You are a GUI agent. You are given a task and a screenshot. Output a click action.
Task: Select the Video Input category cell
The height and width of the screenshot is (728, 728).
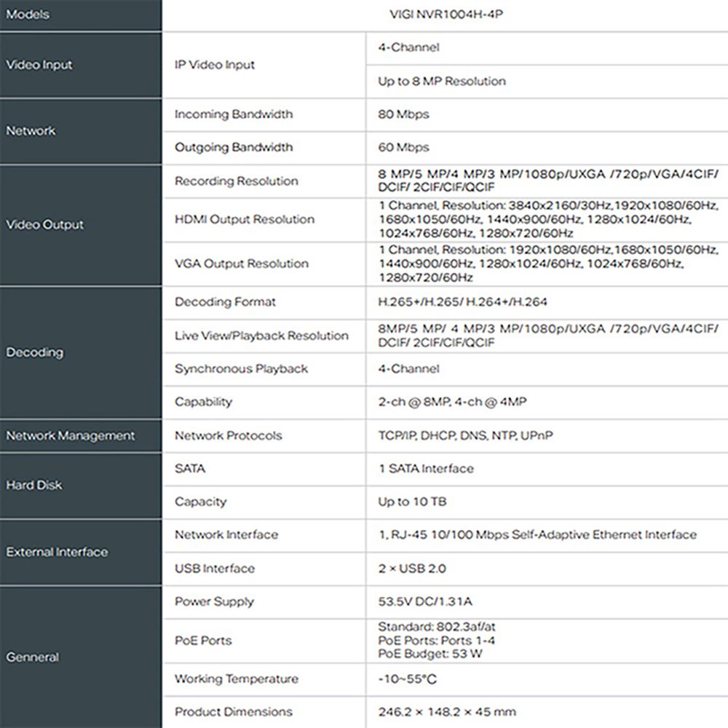click(39, 65)
